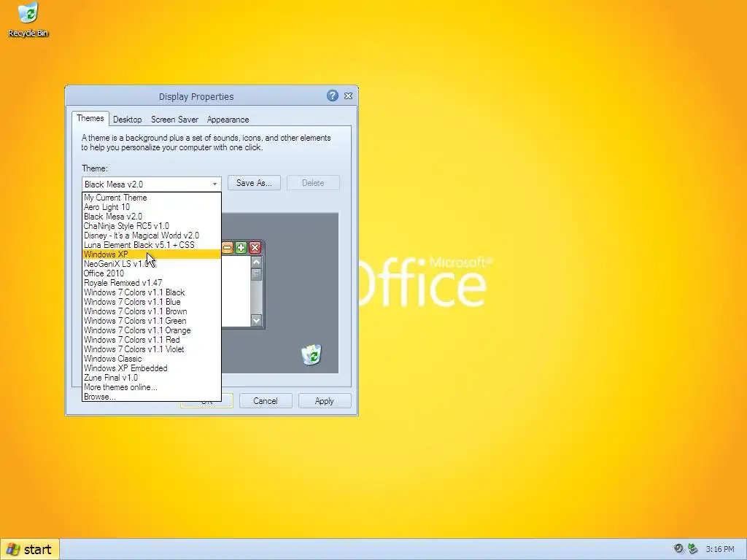
Task: Click the first system tray icon
Action: tap(678, 549)
